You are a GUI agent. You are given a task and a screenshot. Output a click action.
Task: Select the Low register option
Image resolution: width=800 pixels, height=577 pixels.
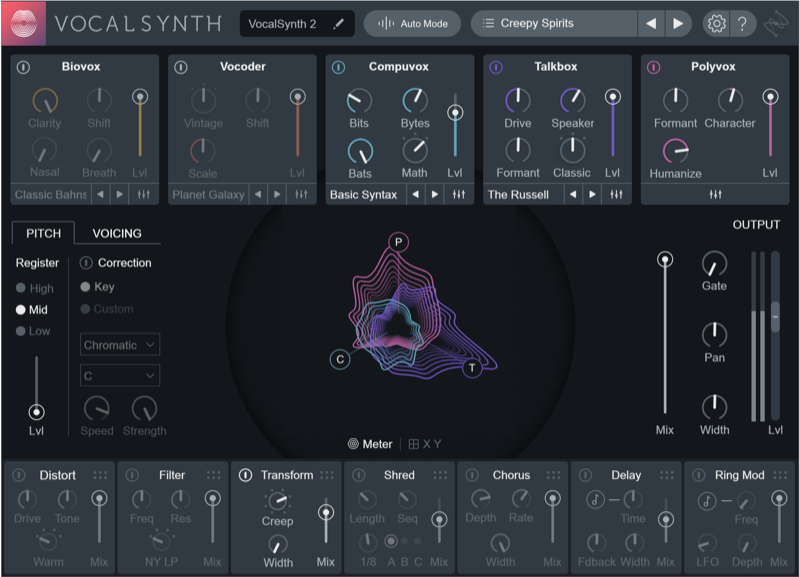[33, 331]
